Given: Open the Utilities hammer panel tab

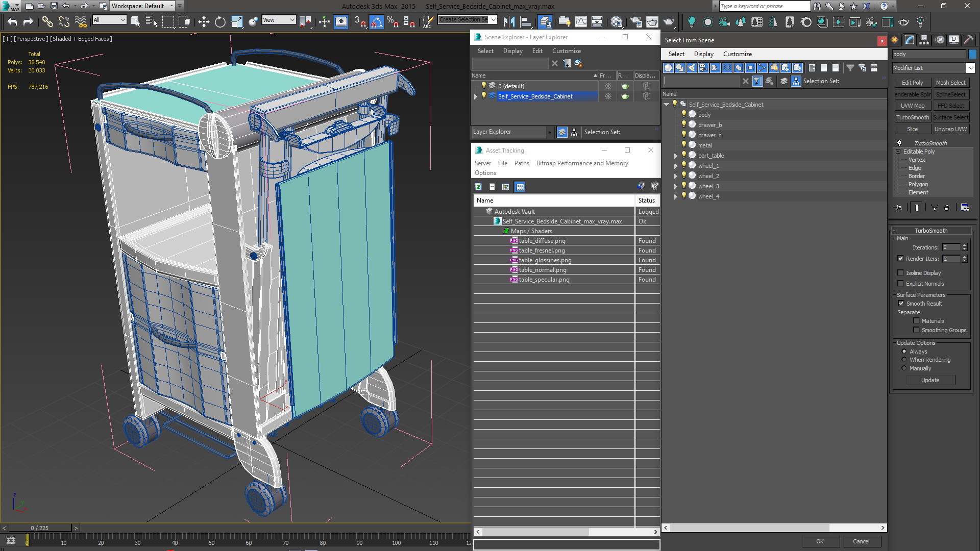Looking at the screenshot, I should click(x=968, y=40).
